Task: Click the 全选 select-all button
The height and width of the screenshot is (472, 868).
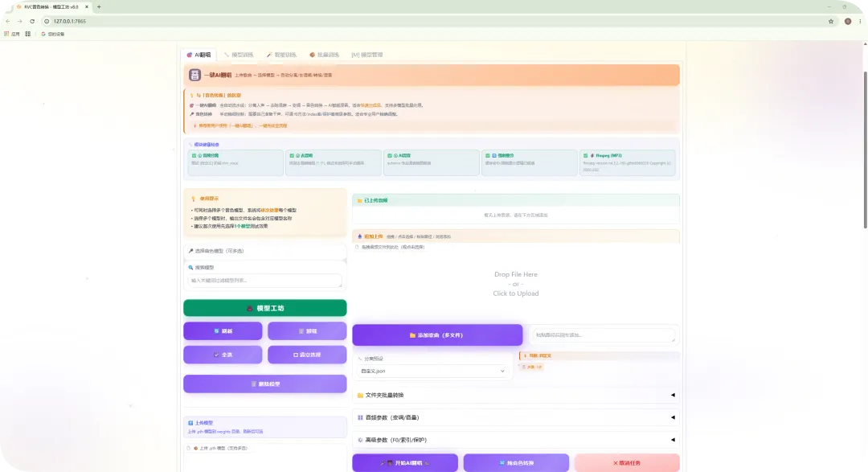Action: pos(223,355)
